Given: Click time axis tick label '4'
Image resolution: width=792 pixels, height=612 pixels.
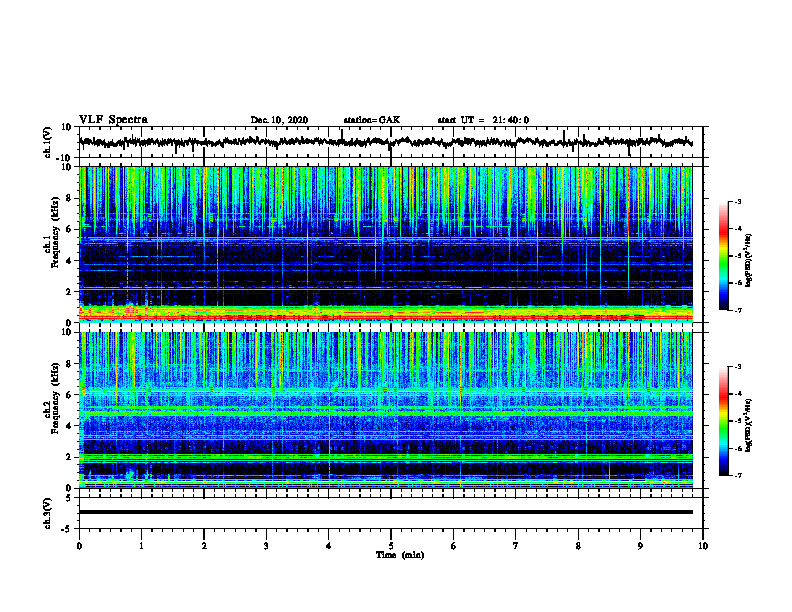Looking at the screenshot, I should point(329,546).
